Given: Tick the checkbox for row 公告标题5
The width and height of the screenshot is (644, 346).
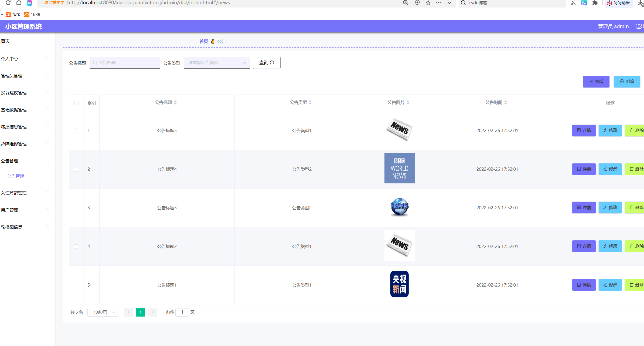Looking at the screenshot, I should point(76,131).
